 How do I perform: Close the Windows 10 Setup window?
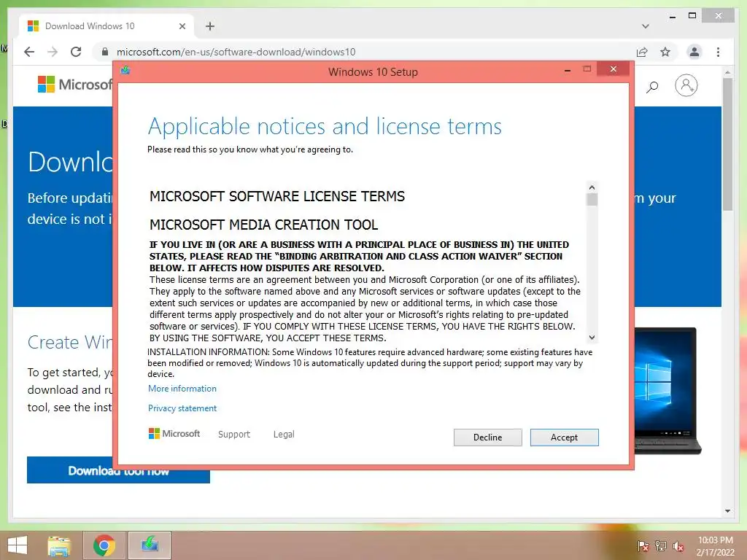(613, 69)
